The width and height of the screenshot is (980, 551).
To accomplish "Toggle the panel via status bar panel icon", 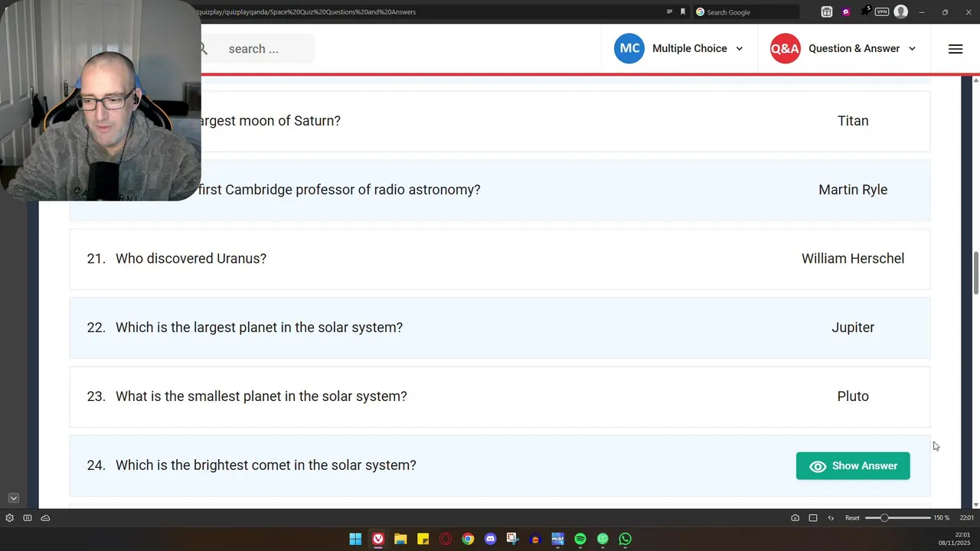I will click(28, 518).
